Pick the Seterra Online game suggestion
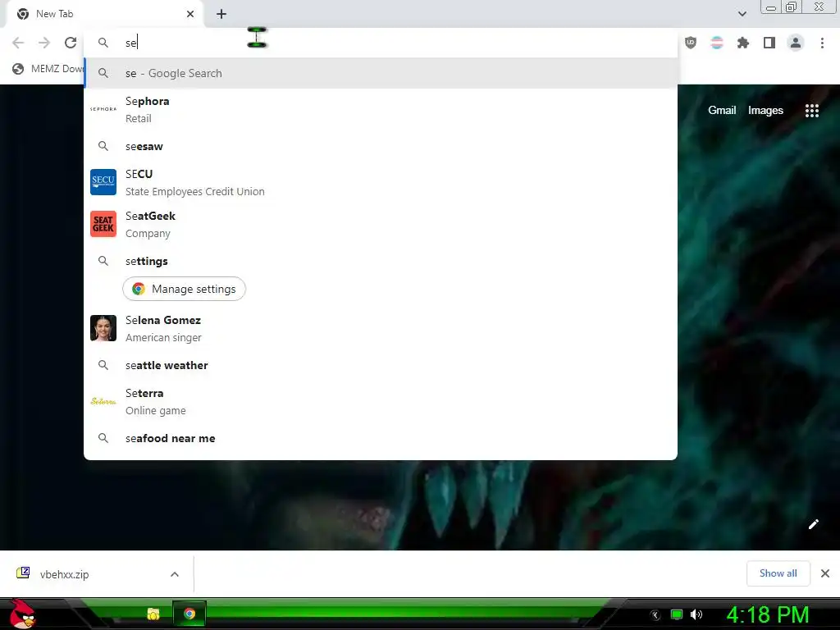Screen dimensions: 840x630 (x=381, y=401)
